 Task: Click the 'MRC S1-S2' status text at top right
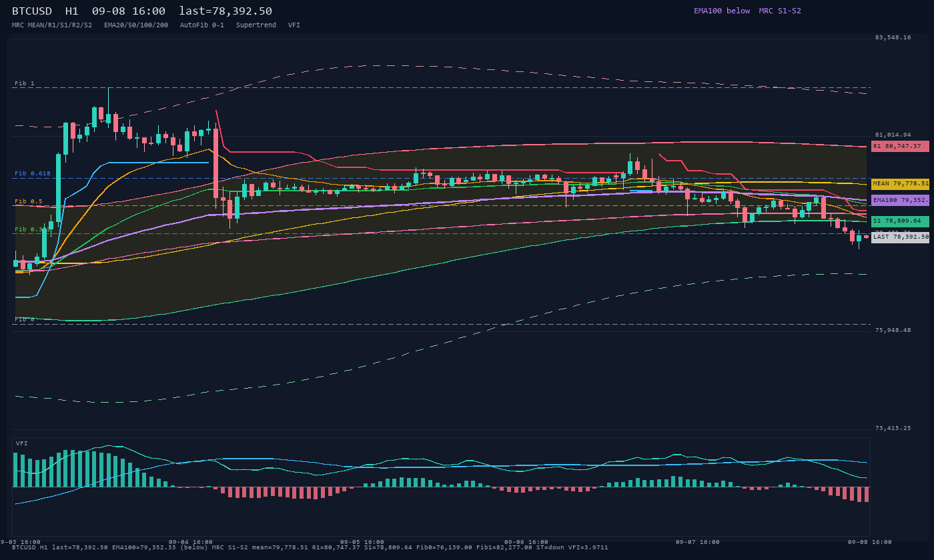[x=780, y=11]
